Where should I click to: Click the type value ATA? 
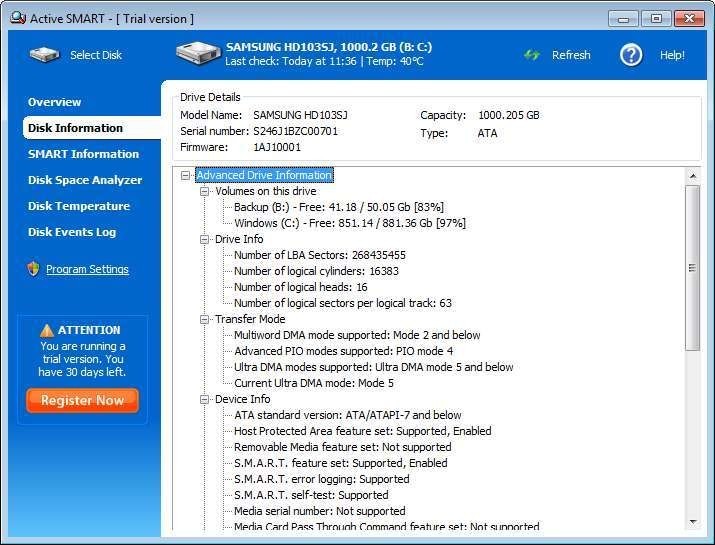click(x=487, y=134)
